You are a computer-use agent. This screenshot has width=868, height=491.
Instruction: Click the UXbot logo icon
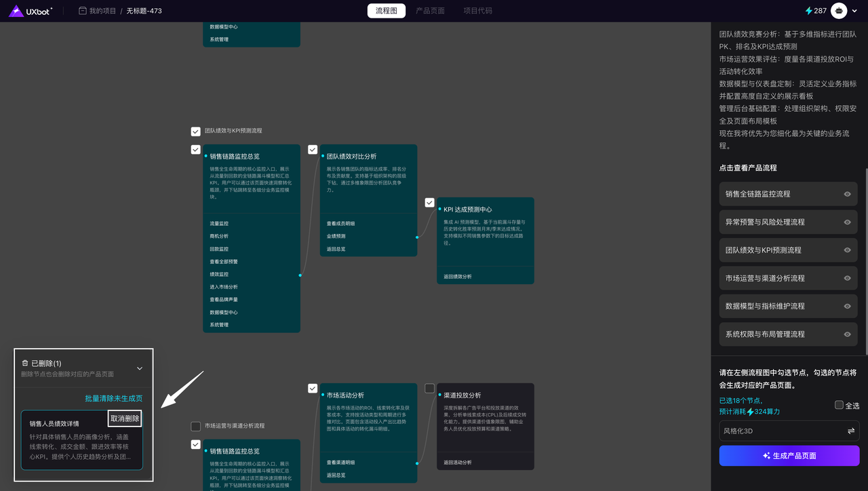coord(16,11)
